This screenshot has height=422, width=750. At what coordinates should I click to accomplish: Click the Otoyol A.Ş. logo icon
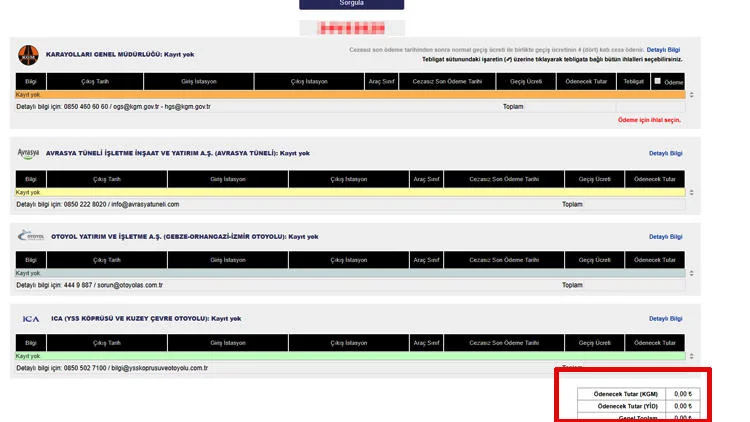click(x=29, y=236)
